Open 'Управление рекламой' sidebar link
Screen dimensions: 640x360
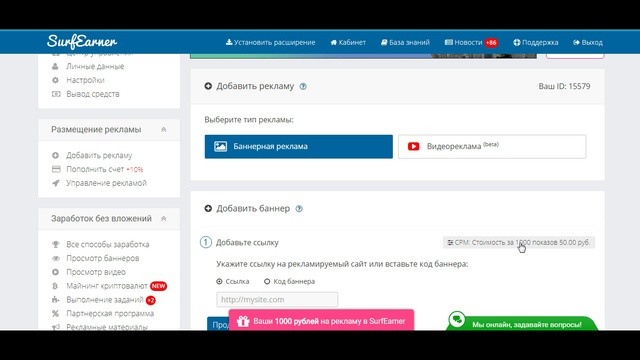106,183
